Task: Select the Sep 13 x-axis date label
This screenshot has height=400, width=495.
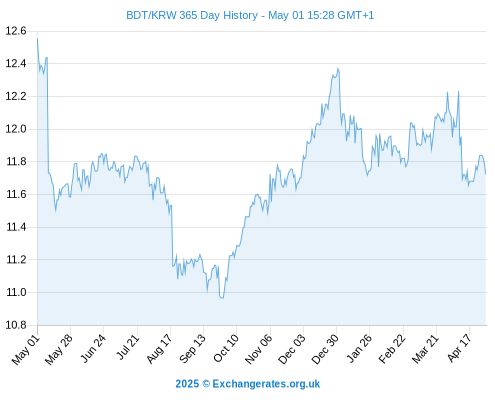Action: [x=192, y=349]
